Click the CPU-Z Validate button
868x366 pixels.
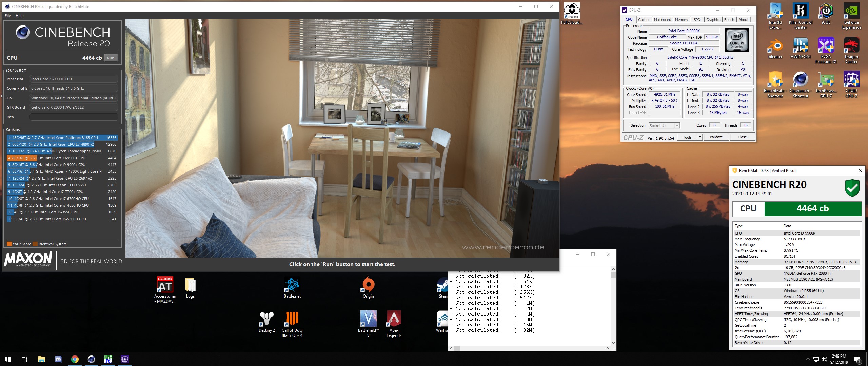click(x=716, y=137)
